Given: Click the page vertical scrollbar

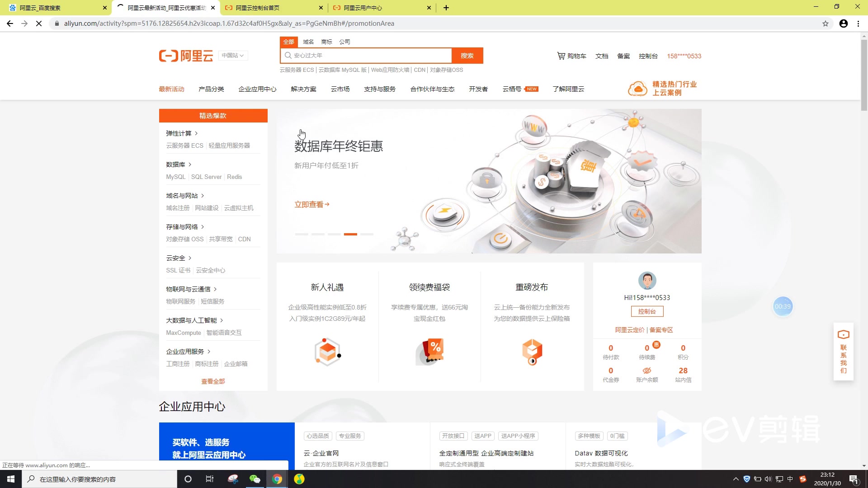Looking at the screenshot, I should (x=864, y=75).
